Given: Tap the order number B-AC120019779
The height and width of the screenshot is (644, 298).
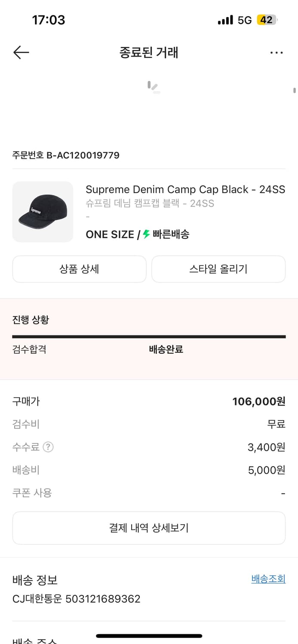Looking at the screenshot, I should [66, 155].
